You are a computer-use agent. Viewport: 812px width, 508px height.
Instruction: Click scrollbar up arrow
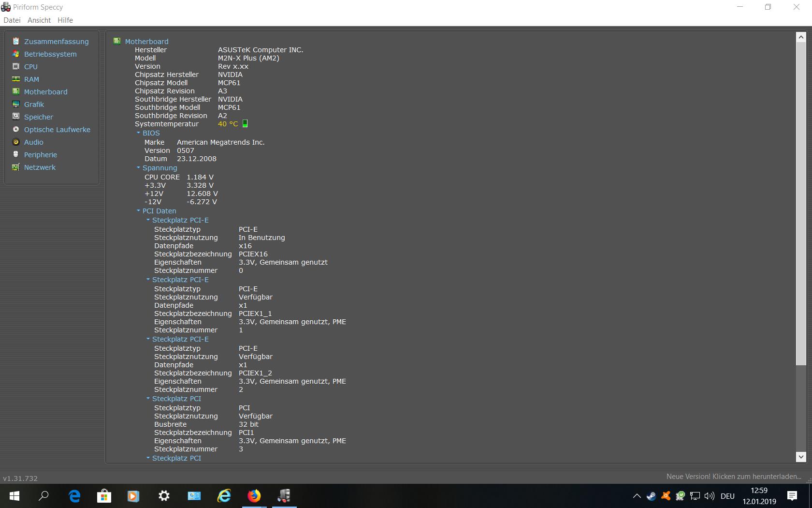(801, 37)
